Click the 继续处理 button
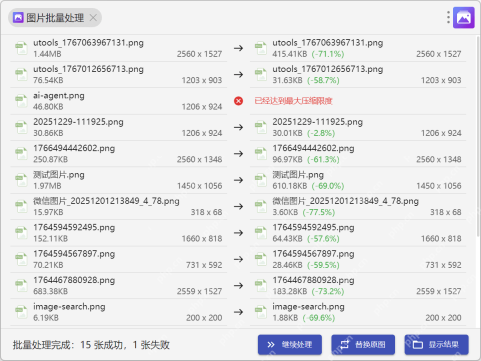 click(290, 344)
